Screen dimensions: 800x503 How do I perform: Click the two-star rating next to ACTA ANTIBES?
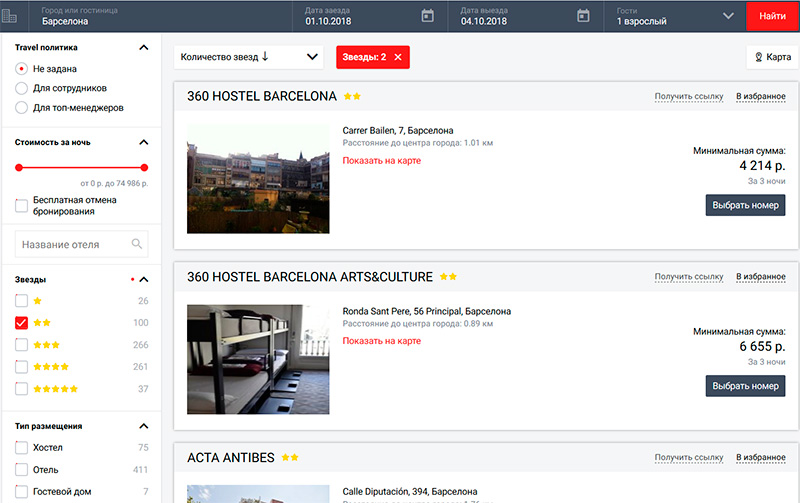[x=290, y=458]
